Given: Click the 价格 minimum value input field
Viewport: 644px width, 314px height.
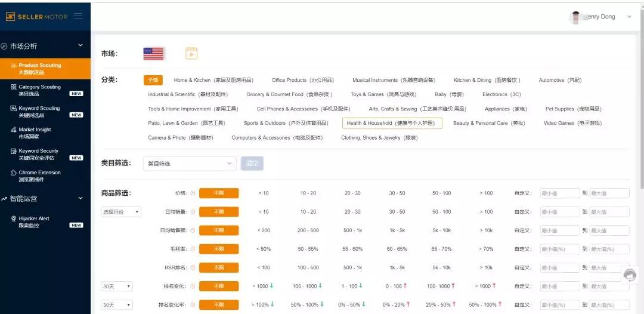Looking at the screenshot, I should coord(559,193).
